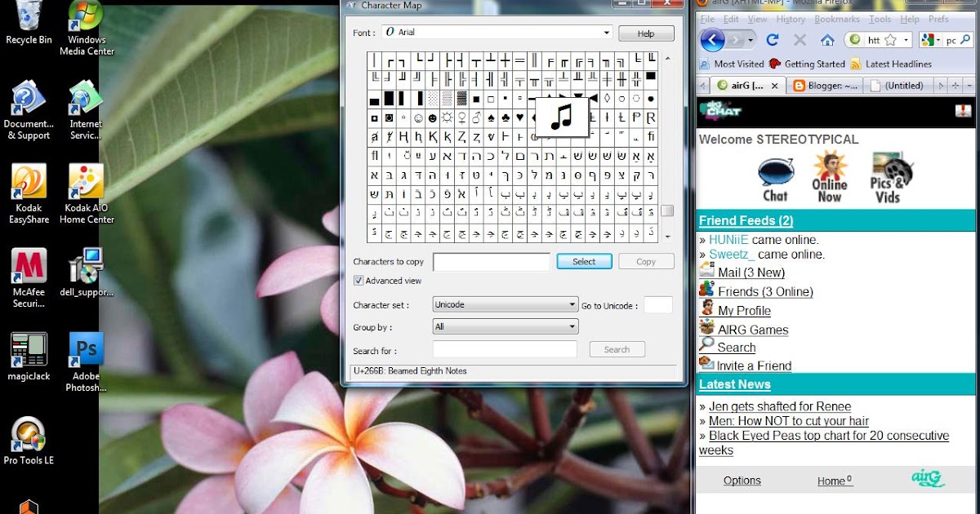Expand the Firefox URL bar dropdown arrow

906,40
